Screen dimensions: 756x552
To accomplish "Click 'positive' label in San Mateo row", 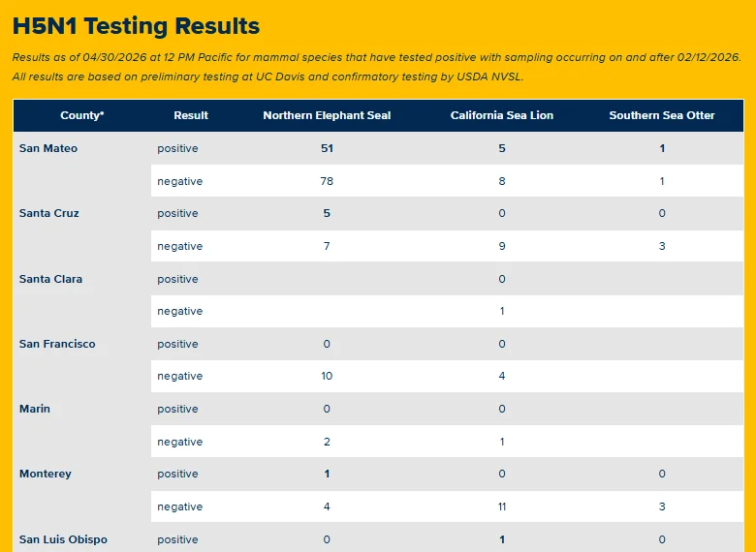I will point(177,148).
